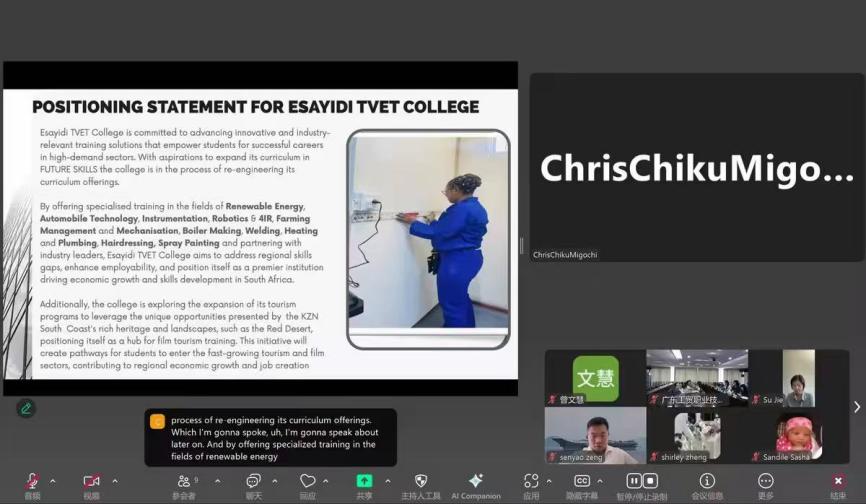Expand audio options arrow next to microphone

pyautogui.click(x=53, y=481)
